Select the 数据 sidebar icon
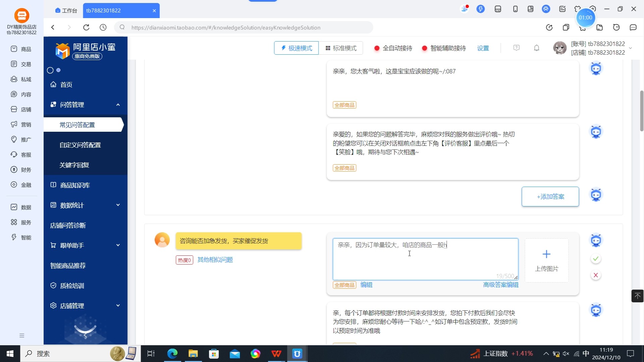The width and height of the screenshot is (644, 362). (21, 207)
